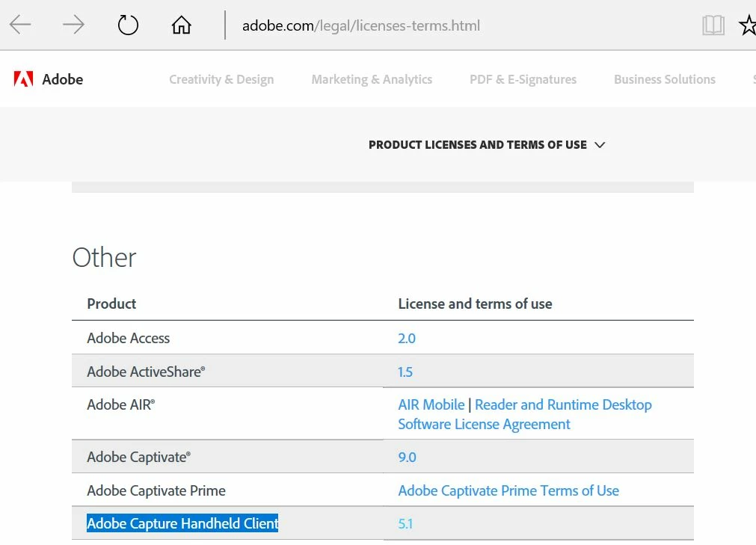756x545 pixels.
Task: Open Adobe Captivate Prime Terms of Use link
Action: (x=508, y=490)
